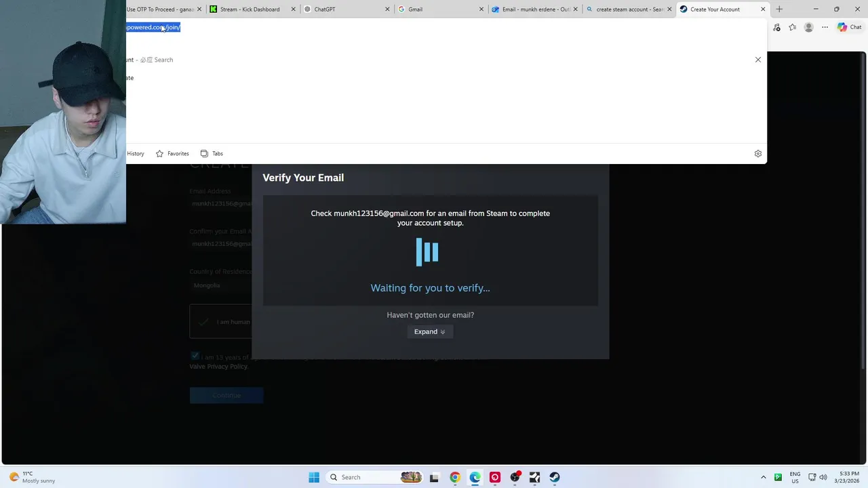Viewport: 868px width, 488px height.
Task: Open the browser profile avatar
Action: 808,28
